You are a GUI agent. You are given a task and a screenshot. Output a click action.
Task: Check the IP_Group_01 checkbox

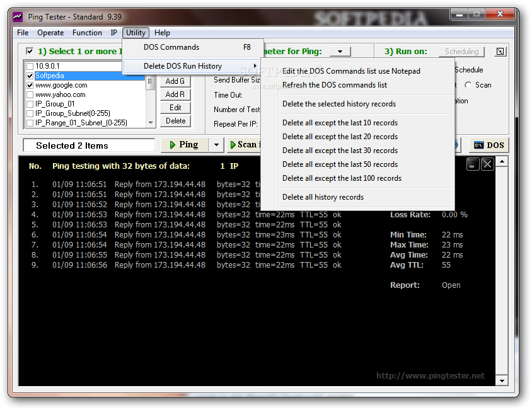pyautogui.click(x=30, y=104)
